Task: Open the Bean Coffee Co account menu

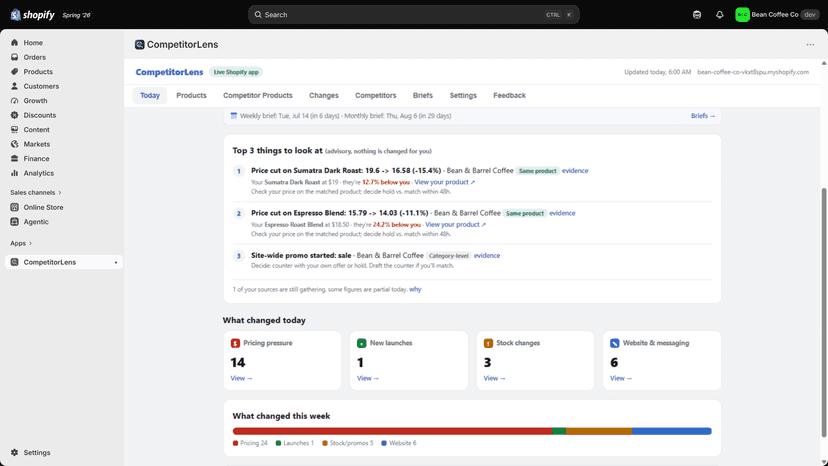Action: tap(776, 15)
